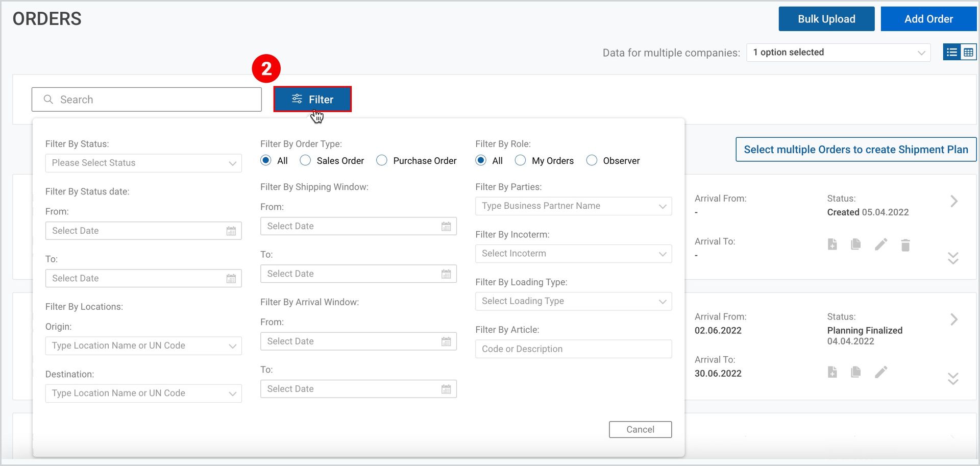Open calendar for Status date To

(x=231, y=279)
